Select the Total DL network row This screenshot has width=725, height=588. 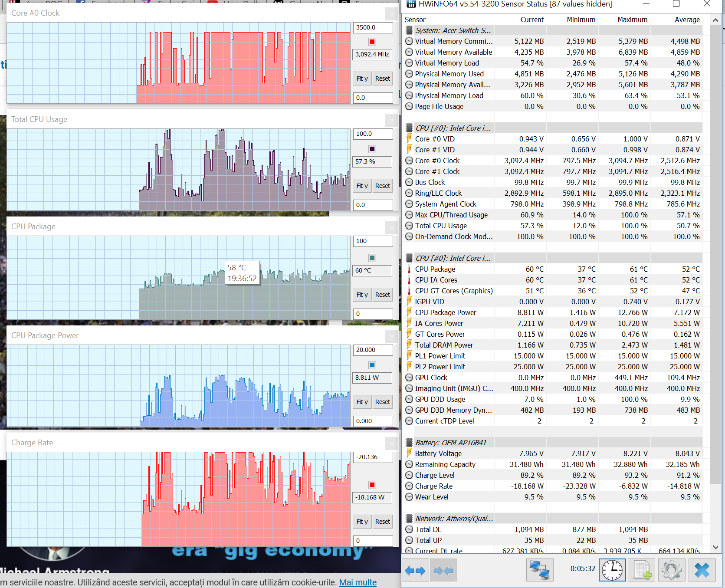pyautogui.click(x=553, y=529)
